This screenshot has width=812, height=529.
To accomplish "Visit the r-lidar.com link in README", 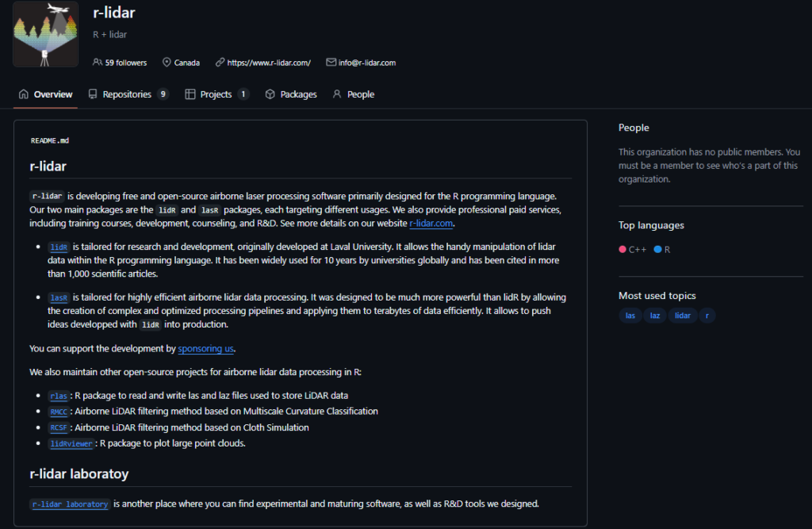I will click(x=431, y=224).
